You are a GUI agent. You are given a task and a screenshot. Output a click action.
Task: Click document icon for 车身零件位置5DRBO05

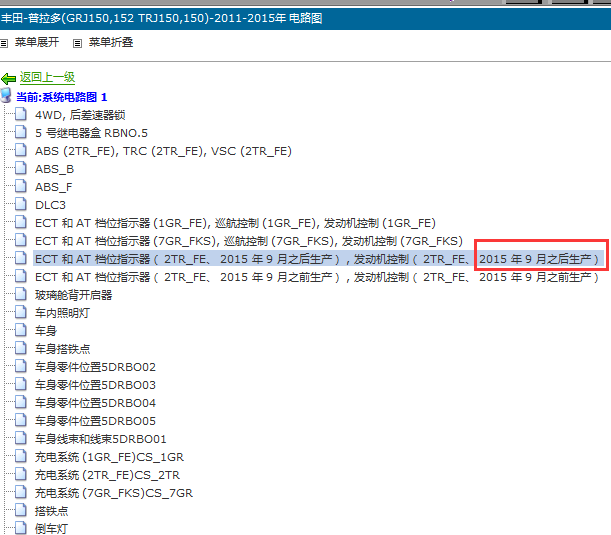pos(21,420)
